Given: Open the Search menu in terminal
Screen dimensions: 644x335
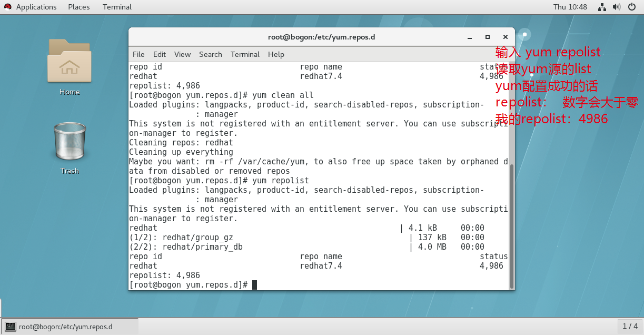Looking at the screenshot, I should pos(211,54).
